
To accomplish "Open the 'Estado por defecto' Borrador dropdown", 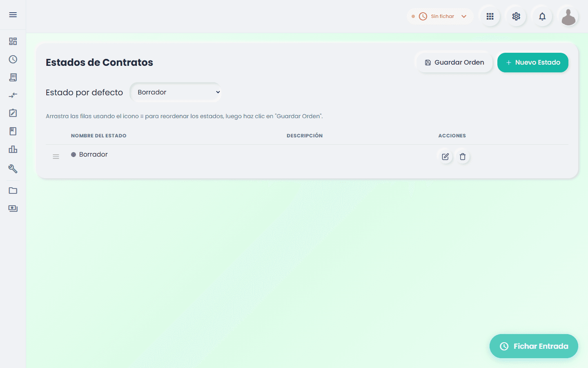I will [176, 92].
